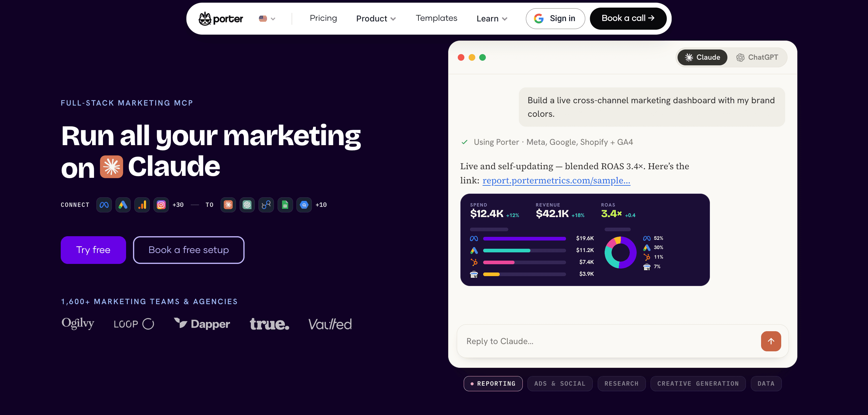Switch the chat preview to Claude
The height and width of the screenshot is (415, 868).
pos(702,57)
